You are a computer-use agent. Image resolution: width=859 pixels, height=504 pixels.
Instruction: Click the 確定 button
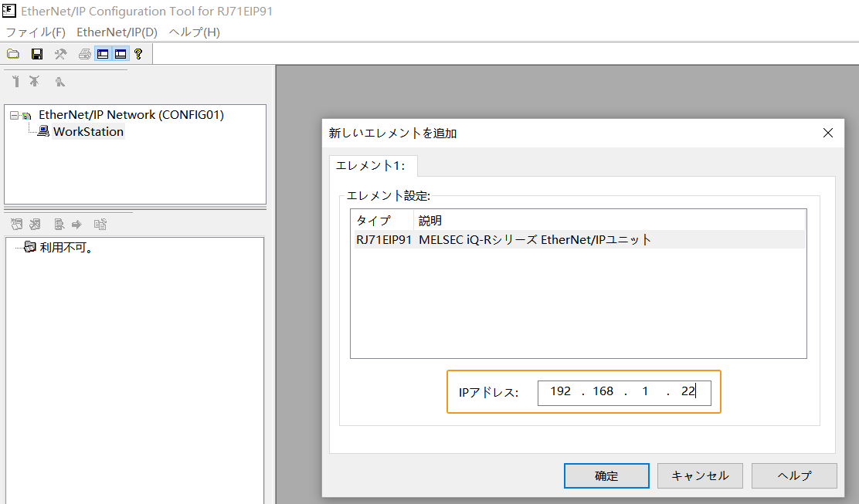pos(606,475)
